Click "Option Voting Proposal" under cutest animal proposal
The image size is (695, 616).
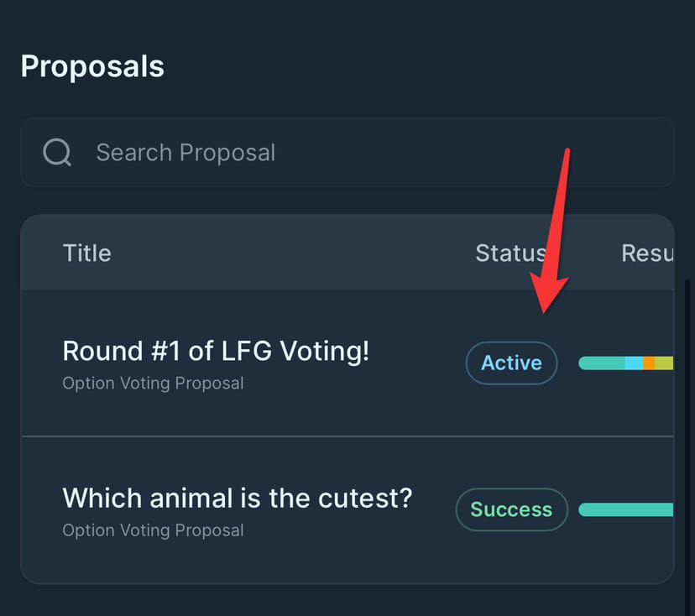153,530
